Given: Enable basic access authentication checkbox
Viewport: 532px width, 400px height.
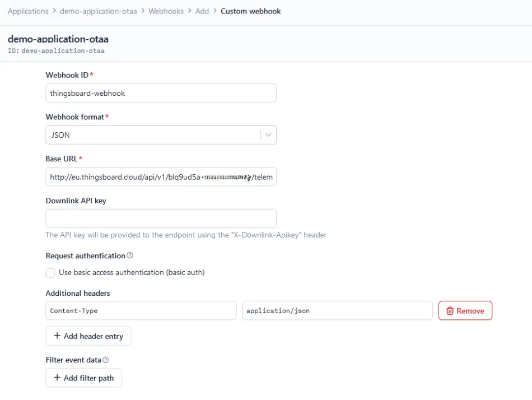Looking at the screenshot, I should click(x=50, y=273).
